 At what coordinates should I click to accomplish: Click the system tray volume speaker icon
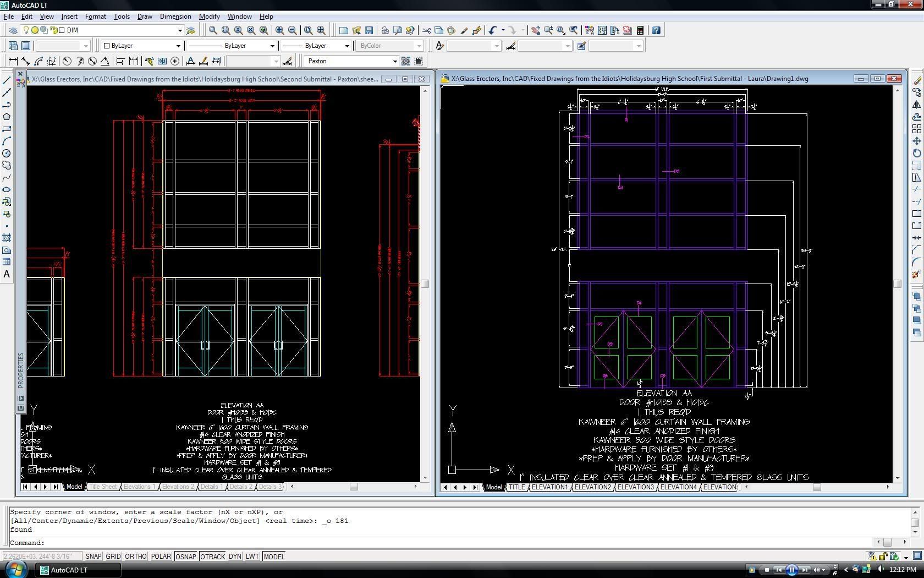(881, 569)
